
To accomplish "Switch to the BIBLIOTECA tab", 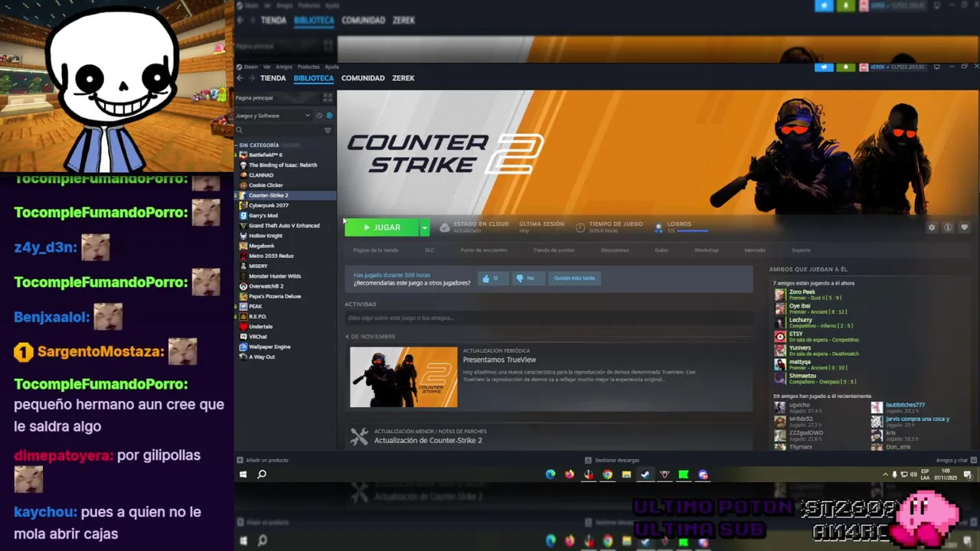I will click(x=313, y=78).
